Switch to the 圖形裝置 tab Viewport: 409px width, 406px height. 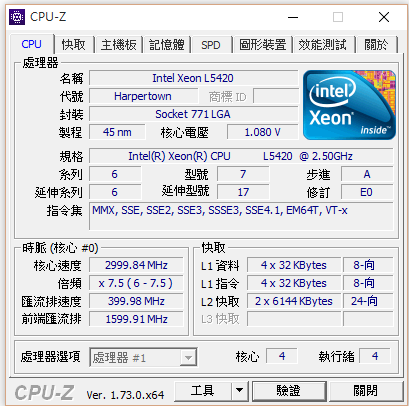[x=263, y=45]
